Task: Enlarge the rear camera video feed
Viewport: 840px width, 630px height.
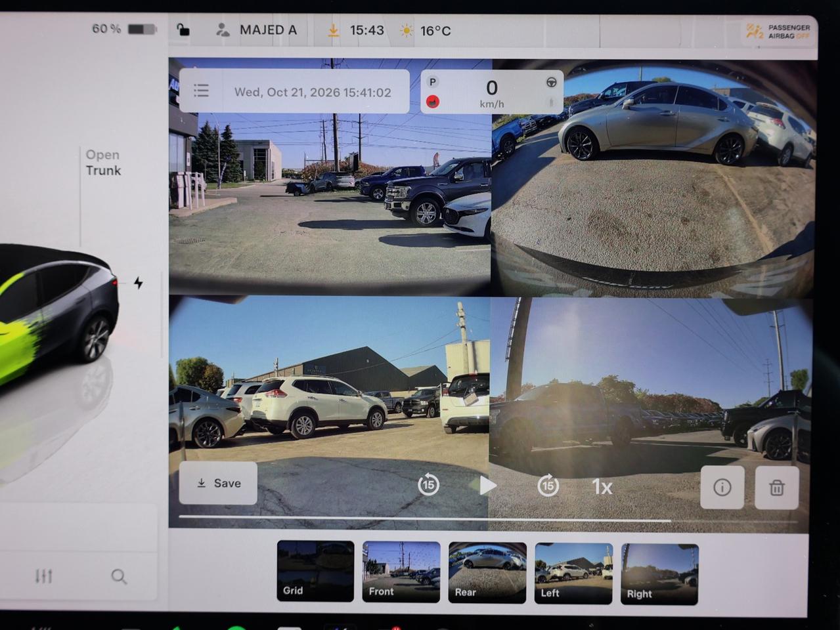Action: point(653,177)
